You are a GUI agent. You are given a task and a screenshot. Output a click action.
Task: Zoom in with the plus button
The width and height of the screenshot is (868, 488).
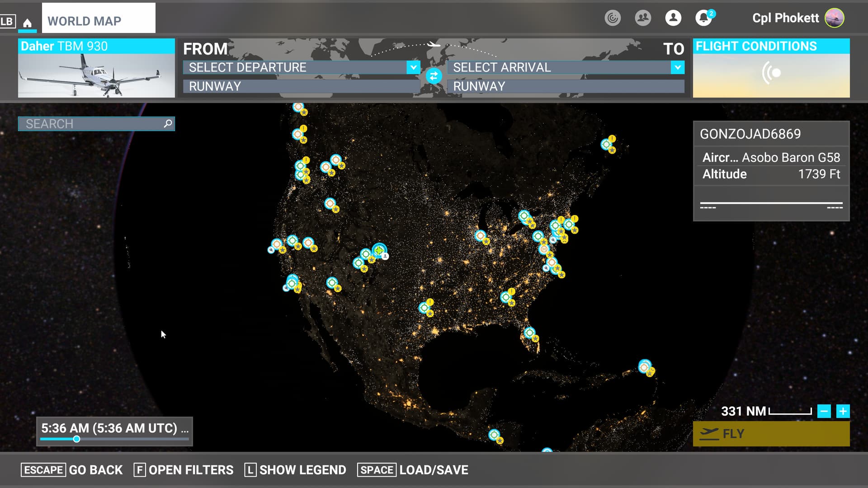pyautogui.click(x=843, y=411)
